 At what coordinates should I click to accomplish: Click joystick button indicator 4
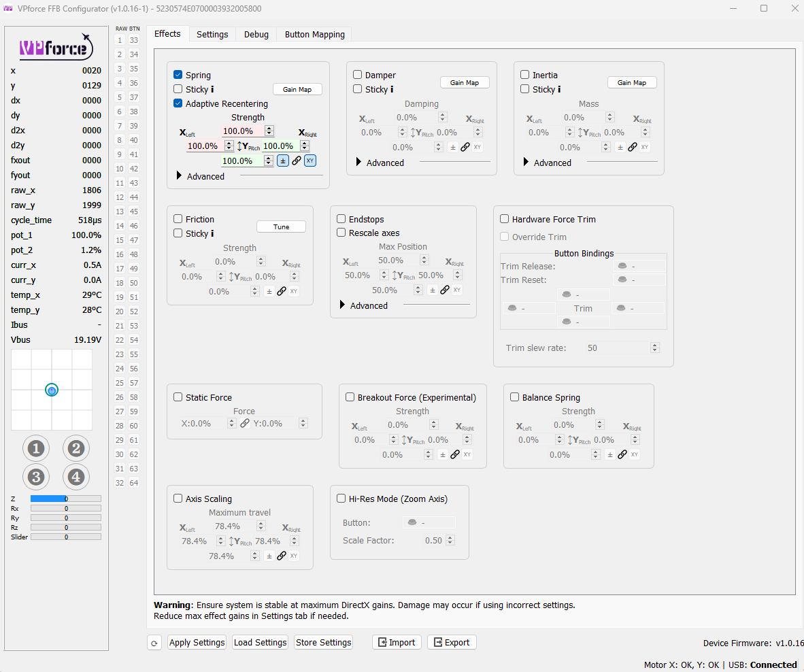[76, 477]
